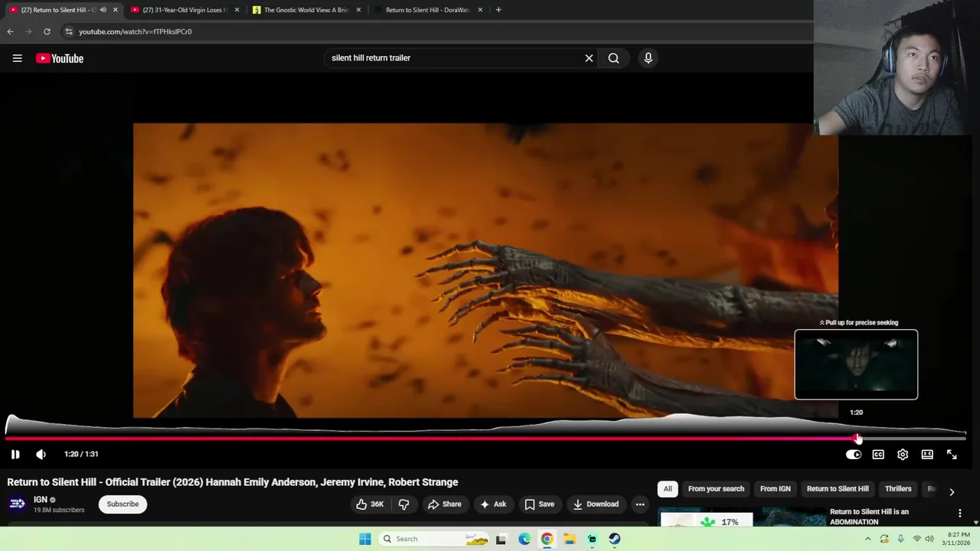980x551 pixels.
Task: Toggle closed captions
Action: pos(878,455)
